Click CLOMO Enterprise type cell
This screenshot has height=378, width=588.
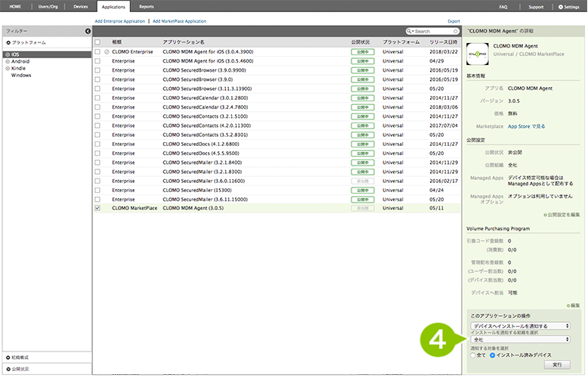[132, 51]
